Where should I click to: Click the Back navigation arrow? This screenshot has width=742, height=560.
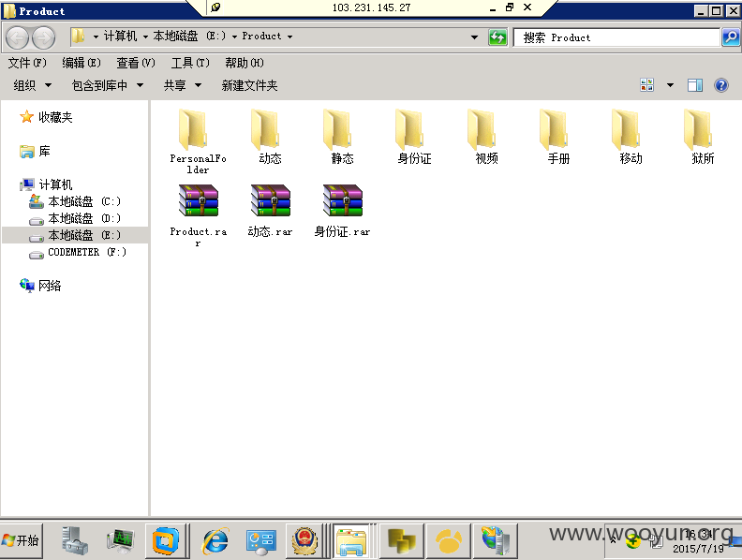pos(18,37)
